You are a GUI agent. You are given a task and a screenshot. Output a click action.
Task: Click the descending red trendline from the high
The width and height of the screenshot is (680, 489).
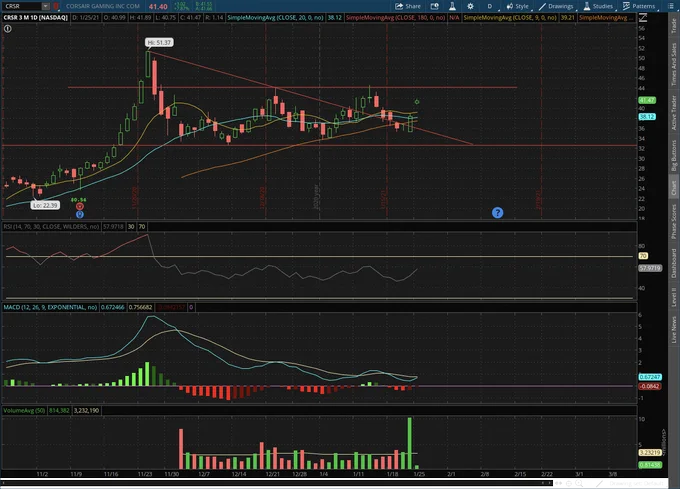(311, 99)
